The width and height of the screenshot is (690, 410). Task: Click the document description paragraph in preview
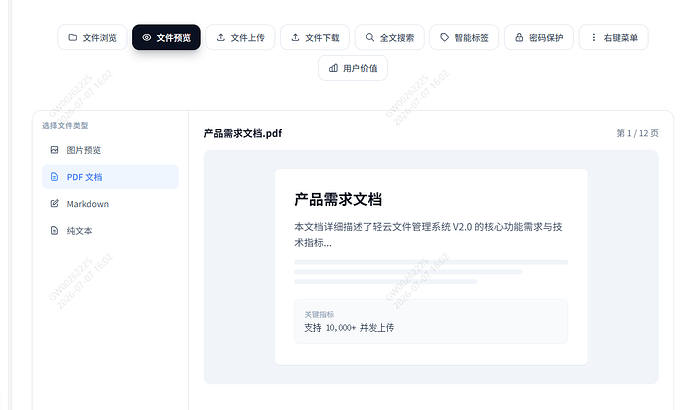coord(428,234)
